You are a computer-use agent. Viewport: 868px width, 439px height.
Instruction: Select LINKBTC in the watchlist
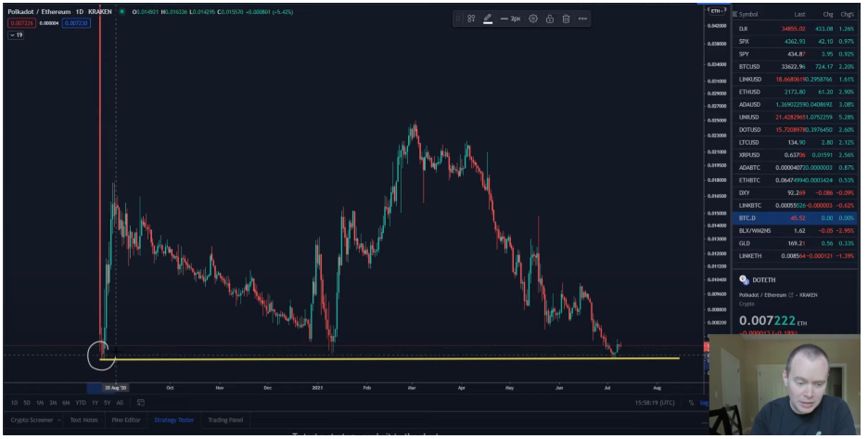(x=795, y=205)
